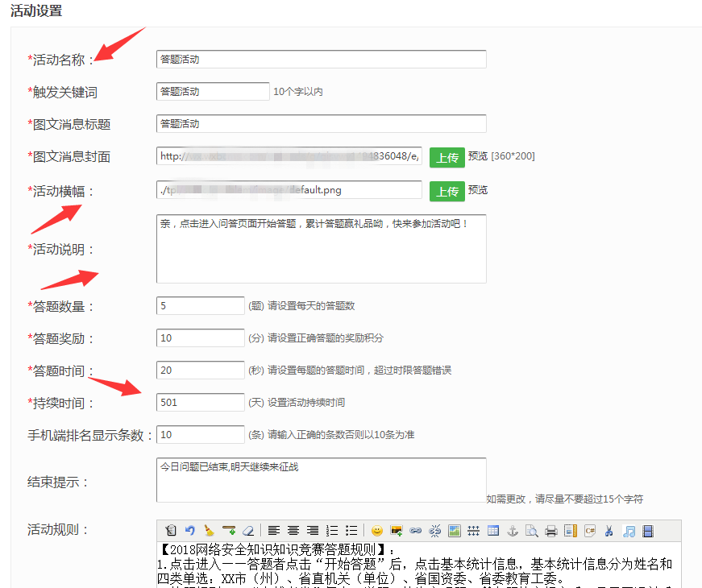Click the scissors cut icon in the editor
702x588 pixels.
click(609, 530)
